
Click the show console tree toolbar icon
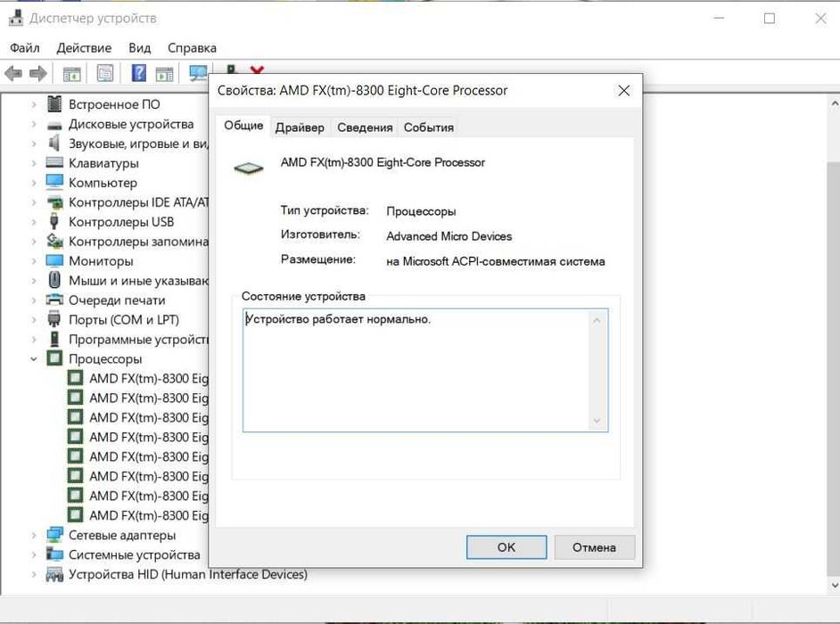click(x=72, y=73)
